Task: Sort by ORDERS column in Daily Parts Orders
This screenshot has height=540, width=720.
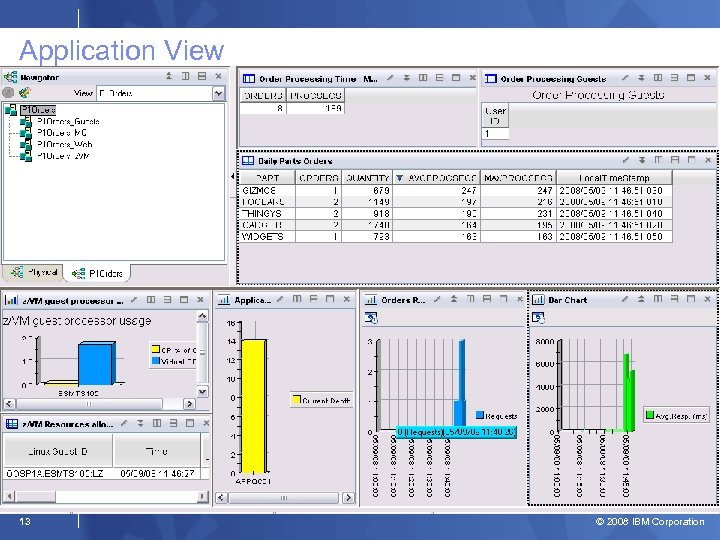Action: pos(318,178)
